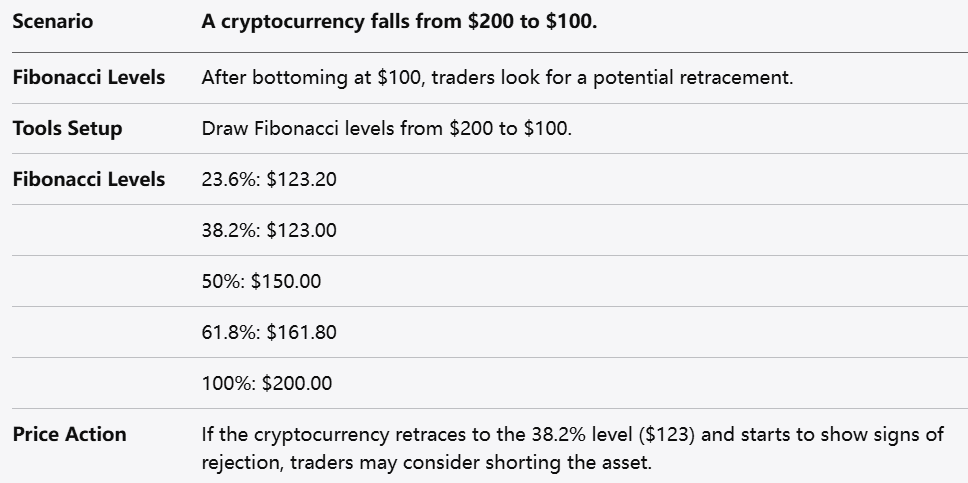The image size is (968, 483).
Task: Select the "Draw Fibonacci levels" instruction text
Action: [x=386, y=128]
